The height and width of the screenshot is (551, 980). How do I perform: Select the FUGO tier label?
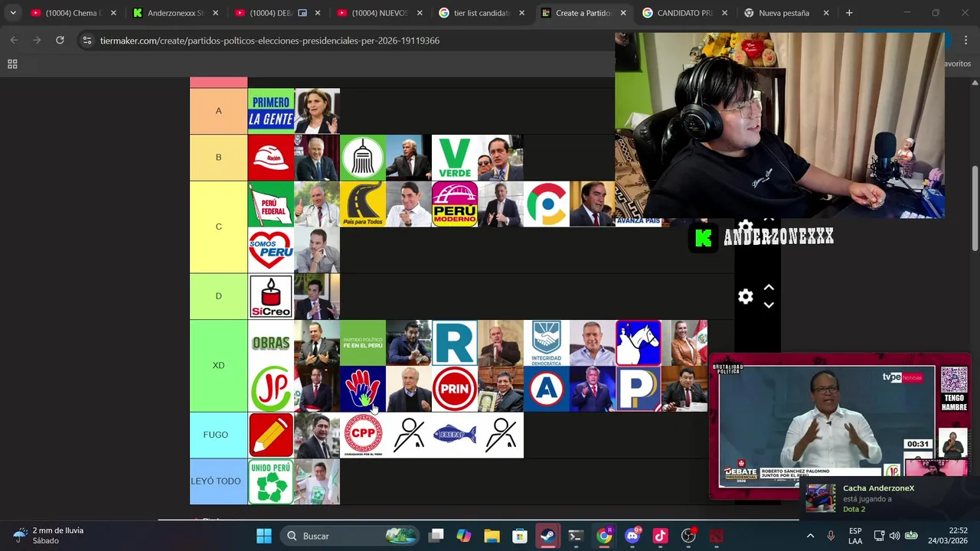coord(218,435)
